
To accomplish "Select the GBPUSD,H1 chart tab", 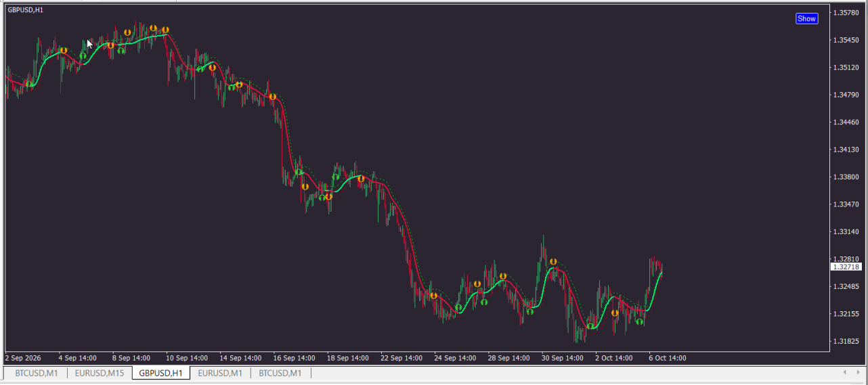I will (160, 373).
